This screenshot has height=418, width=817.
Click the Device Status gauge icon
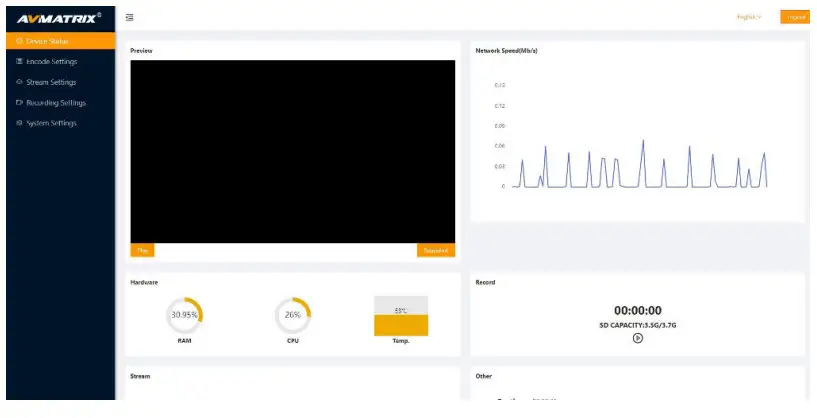[19, 41]
